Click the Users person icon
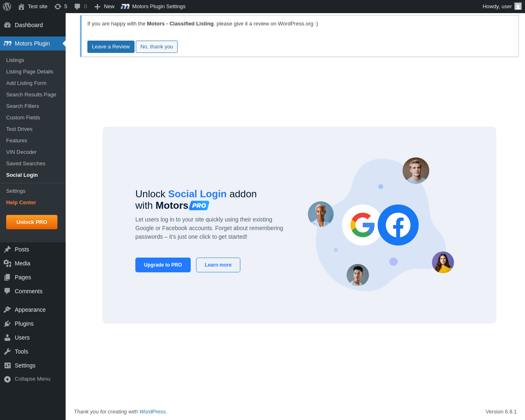The image size is (525, 420). (x=7, y=338)
